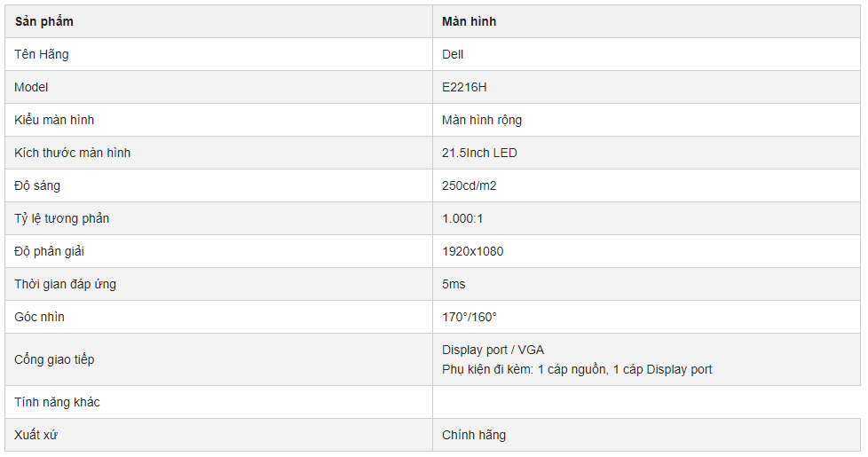The image size is (868, 457).
Task: Click the 'Tỷ lệ tương phản' label
Action: [x=62, y=218]
